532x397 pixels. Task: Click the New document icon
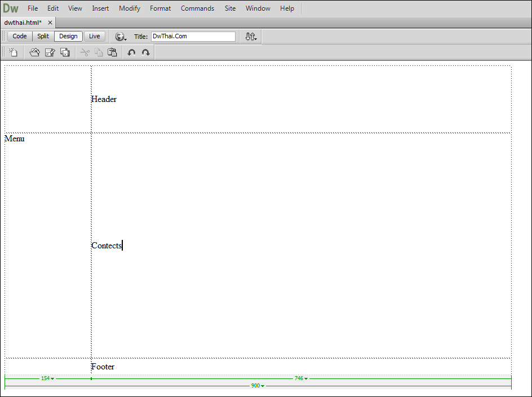tap(14, 52)
